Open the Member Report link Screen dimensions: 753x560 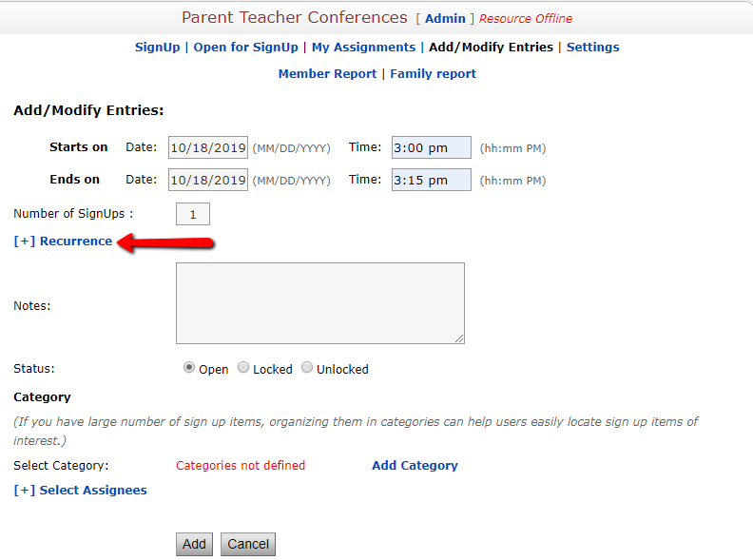point(327,74)
